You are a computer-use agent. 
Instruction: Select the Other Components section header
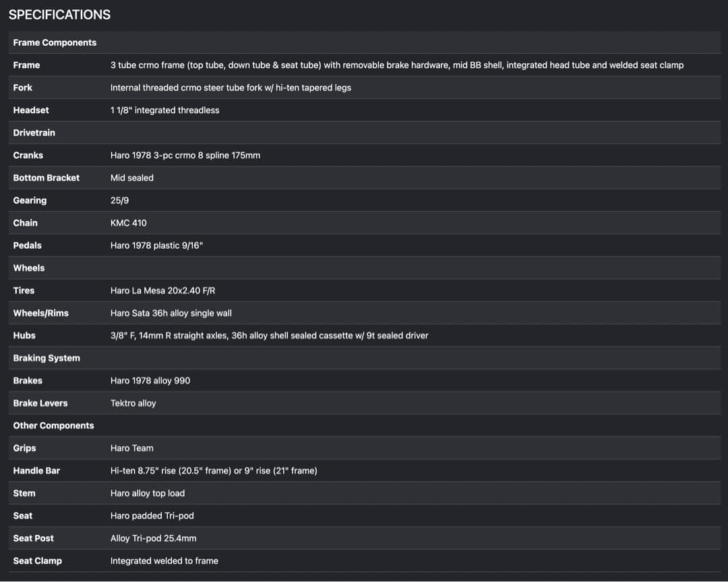[x=53, y=426]
